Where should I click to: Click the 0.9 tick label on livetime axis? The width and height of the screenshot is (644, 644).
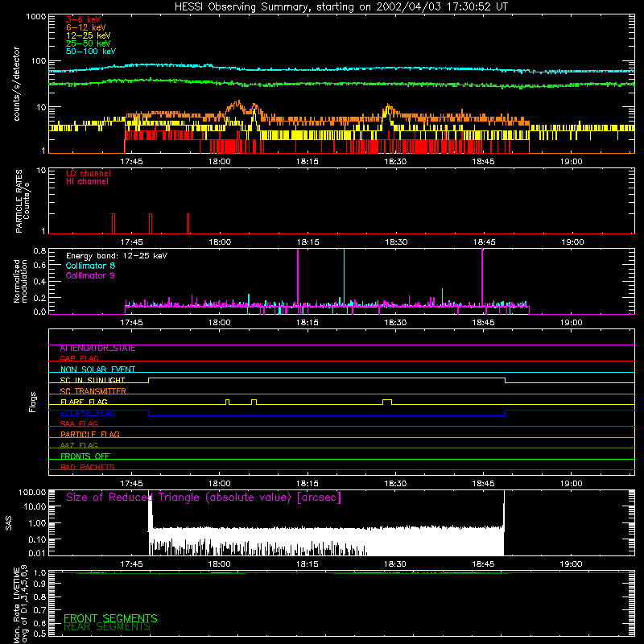pos(39,584)
